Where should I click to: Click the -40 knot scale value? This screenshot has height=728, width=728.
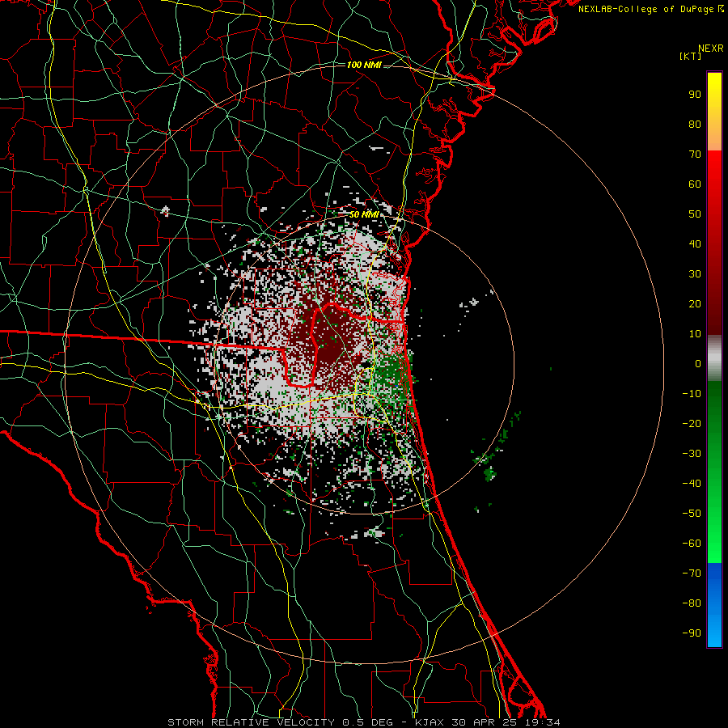point(692,484)
